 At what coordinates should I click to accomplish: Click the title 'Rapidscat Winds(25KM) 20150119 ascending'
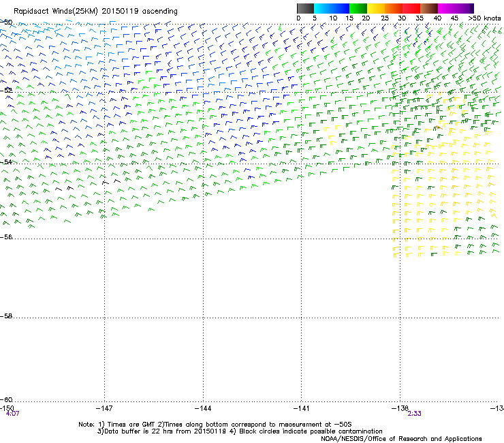pos(95,12)
